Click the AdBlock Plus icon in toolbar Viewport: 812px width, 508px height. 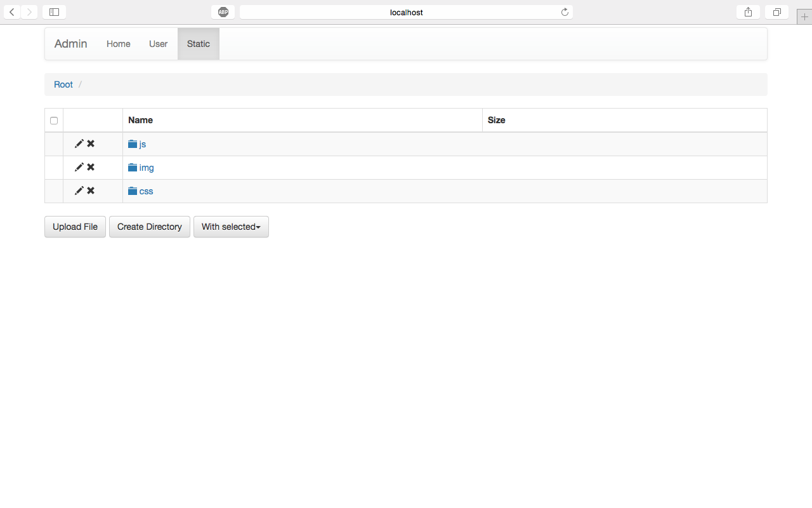click(223, 12)
